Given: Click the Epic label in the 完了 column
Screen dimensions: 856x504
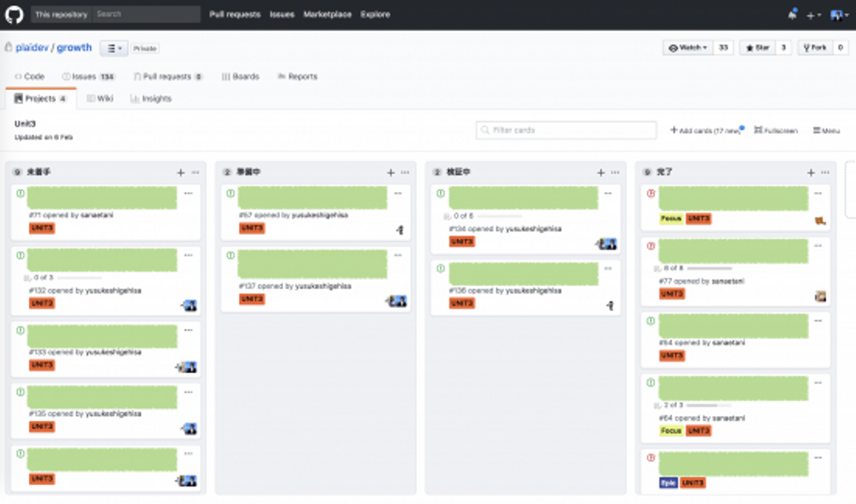Looking at the screenshot, I should pyautogui.click(x=668, y=483).
